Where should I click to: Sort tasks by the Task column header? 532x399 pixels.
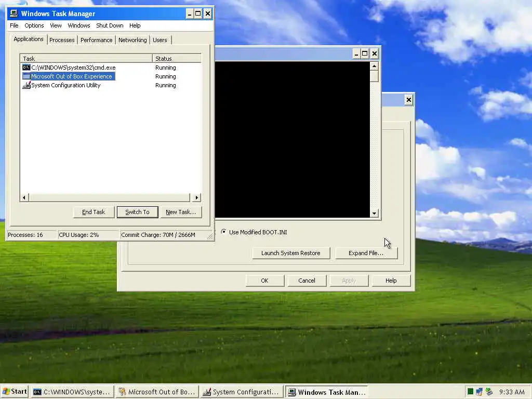click(x=86, y=58)
